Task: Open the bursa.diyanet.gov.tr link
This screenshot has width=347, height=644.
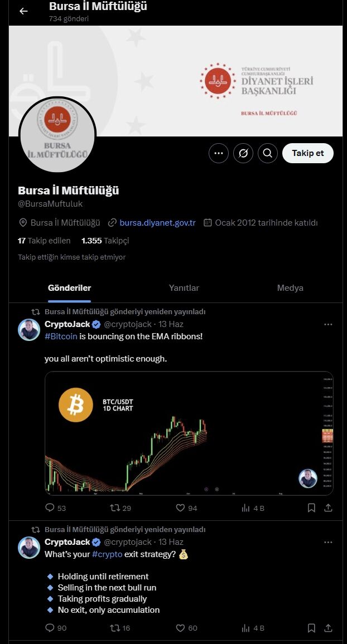Action: coord(158,222)
